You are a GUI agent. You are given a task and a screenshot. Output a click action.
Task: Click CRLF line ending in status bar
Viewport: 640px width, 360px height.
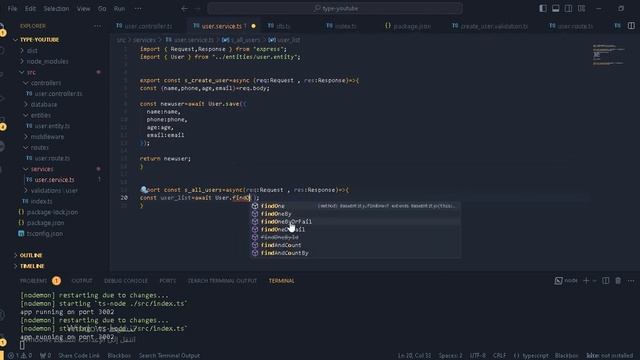click(x=500, y=356)
